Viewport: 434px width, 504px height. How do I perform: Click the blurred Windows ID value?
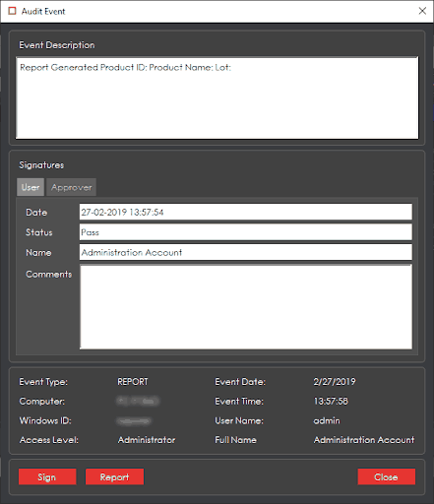tap(134, 420)
